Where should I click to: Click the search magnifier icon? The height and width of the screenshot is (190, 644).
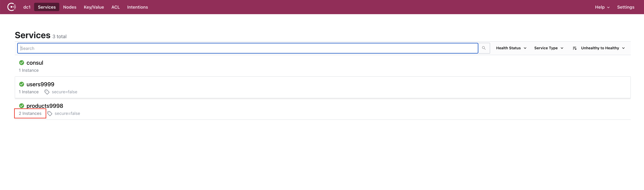pos(484,48)
